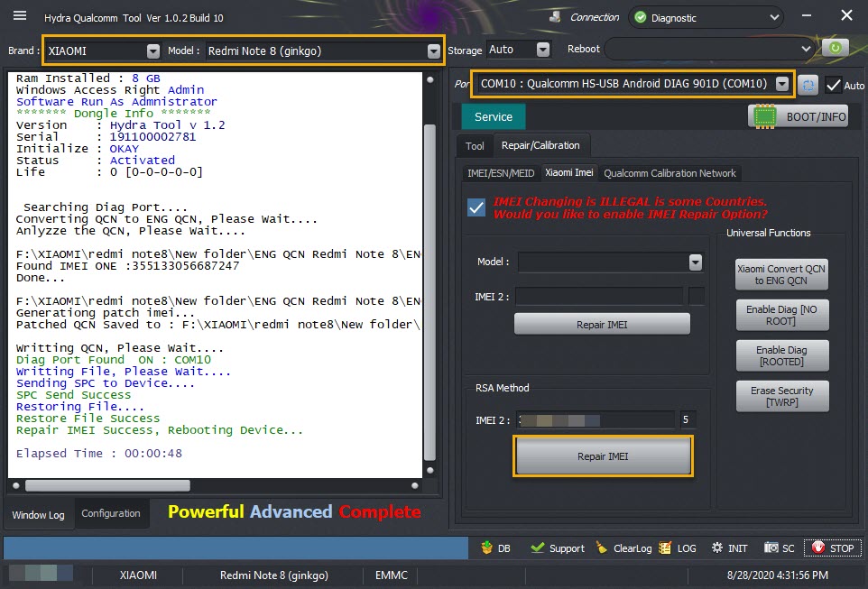868x589 pixels.
Task: Toggle the Auto port checkbox
Action: [833, 86]
